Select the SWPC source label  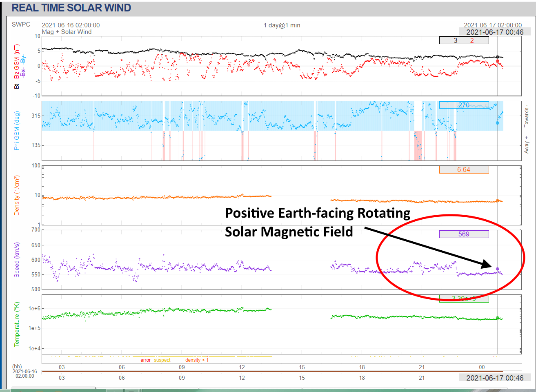point(21,24)
